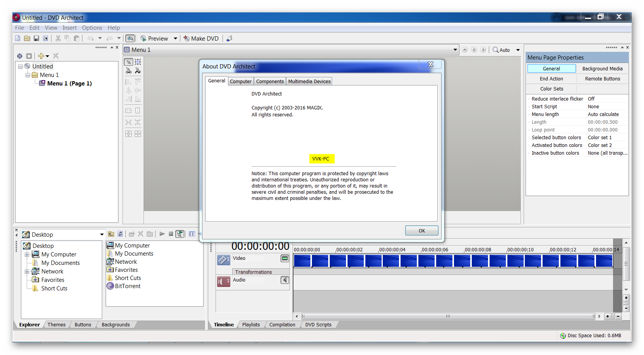Click the star icon in project overview toolbar
The height and width of the screenshot is (355, 644).
(29, 56)
